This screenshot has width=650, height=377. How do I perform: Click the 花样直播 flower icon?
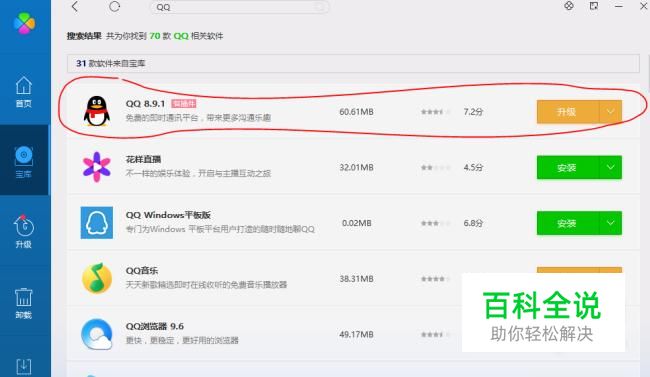click(x=97, y=167)
